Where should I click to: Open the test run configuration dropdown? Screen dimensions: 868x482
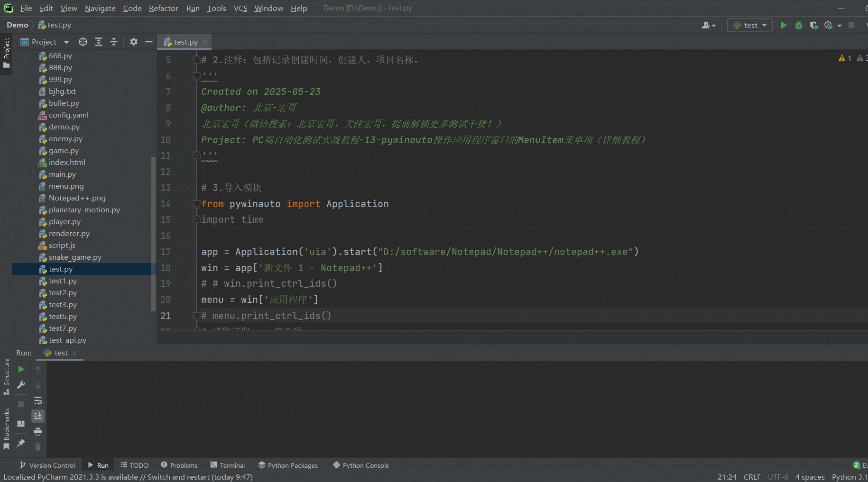(x=749, y=25)
